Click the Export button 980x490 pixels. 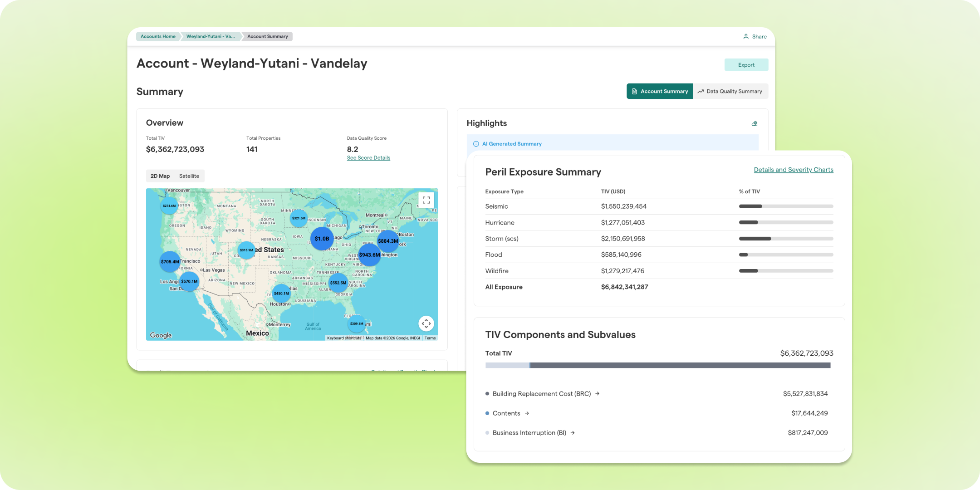pos(746,65)
